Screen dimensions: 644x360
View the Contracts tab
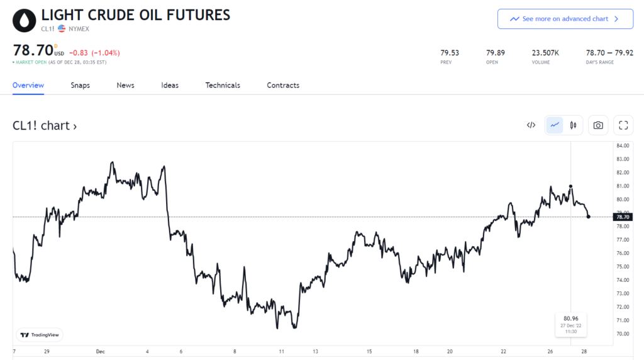tap(283, 85)
